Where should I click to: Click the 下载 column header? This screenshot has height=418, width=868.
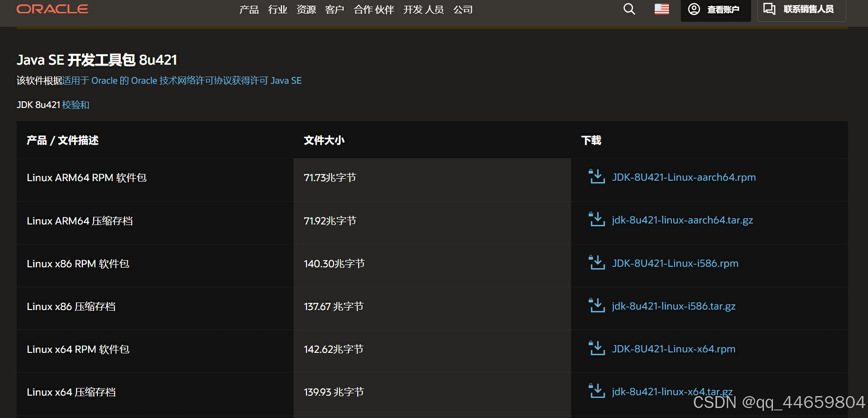coord(591,140)
